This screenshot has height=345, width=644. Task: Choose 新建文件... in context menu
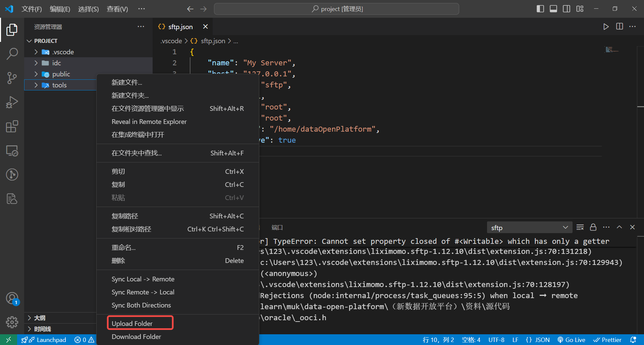tap(178, 82)
